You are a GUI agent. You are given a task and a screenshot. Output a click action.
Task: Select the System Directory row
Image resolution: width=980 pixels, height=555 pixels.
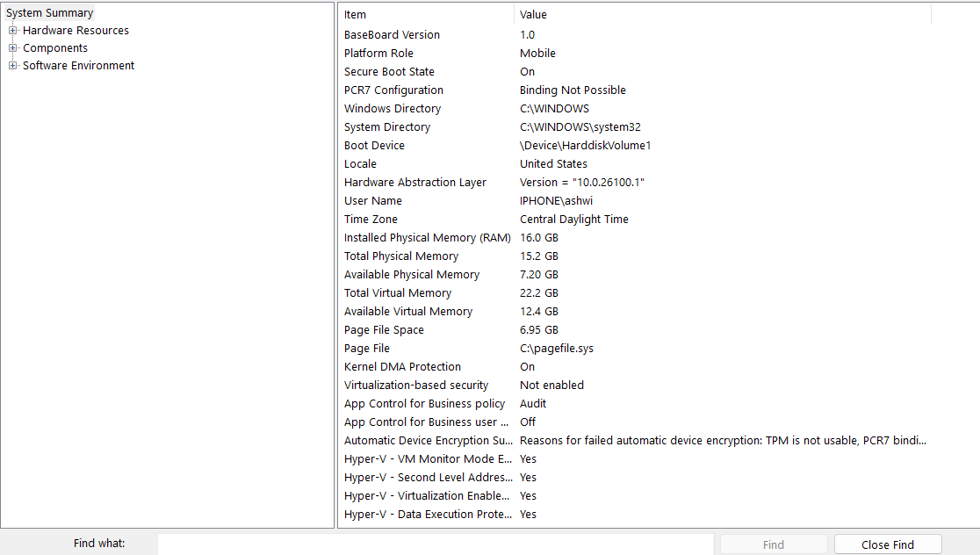(x=635, y=126)
